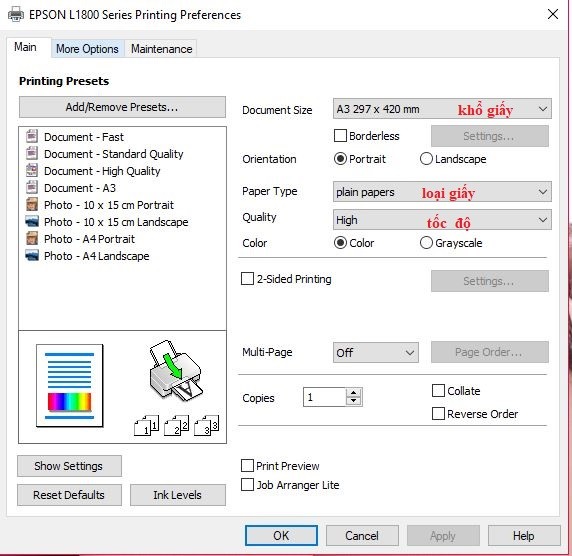The width and height of the screenshot is (572, 556).
Task: Select Landscape orientation
Action: [x=426, y=159]
